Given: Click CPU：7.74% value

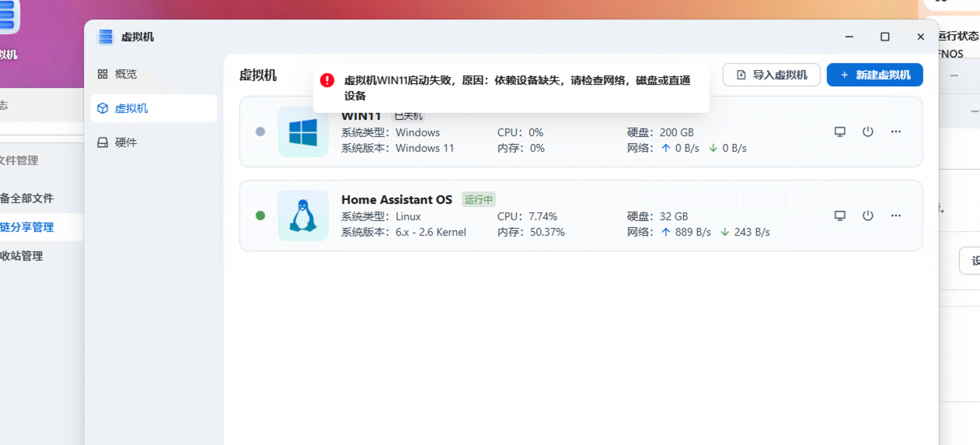Looking at the screenshot, I should (x=527, y=216).
